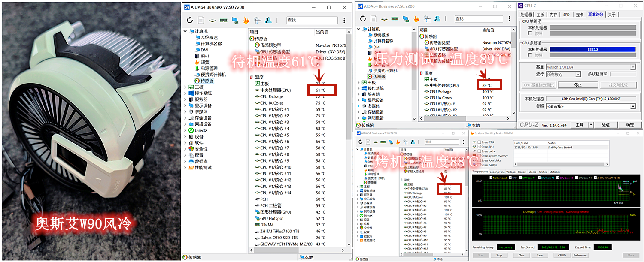Click the Stop button in Stability Test

coord(499,255)
